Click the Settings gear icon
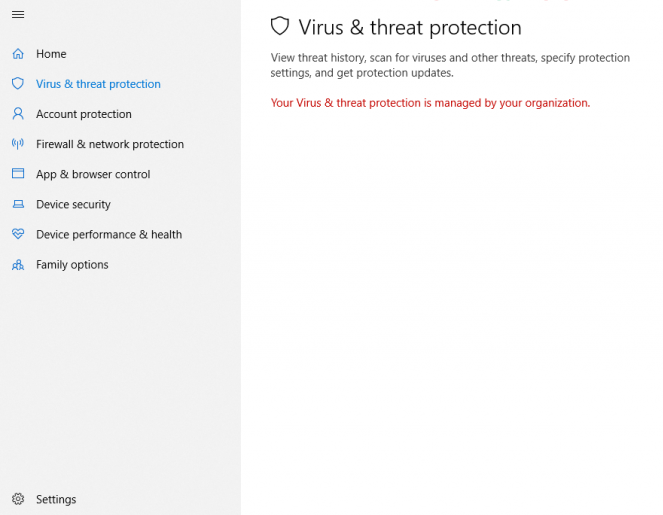663x515 pixels. click(x=18, y=499)
